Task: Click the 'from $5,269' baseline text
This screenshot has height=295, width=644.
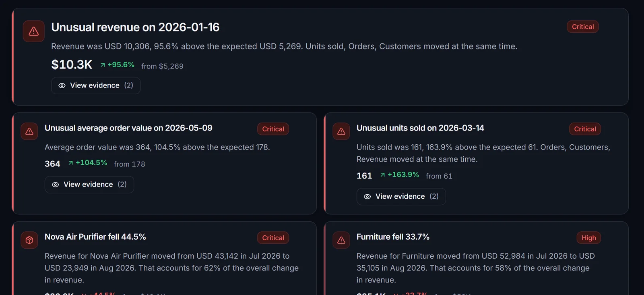Action: (x=162, y=66)
